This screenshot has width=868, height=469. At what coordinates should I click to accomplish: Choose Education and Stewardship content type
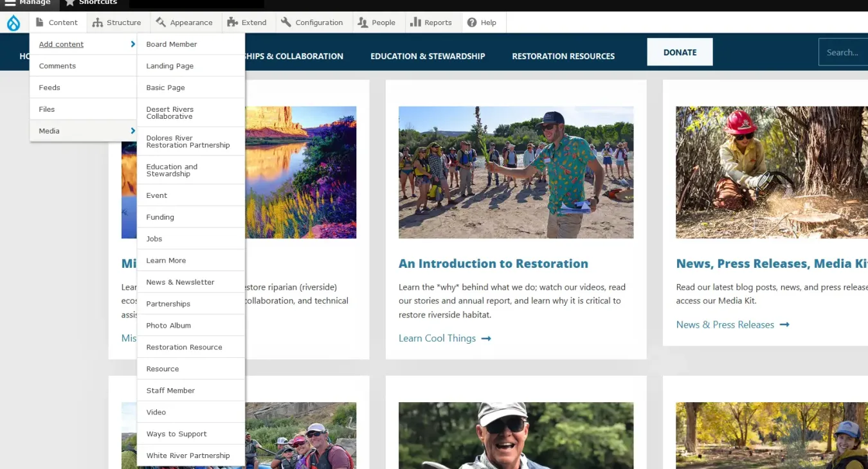(x=191, y=170)
